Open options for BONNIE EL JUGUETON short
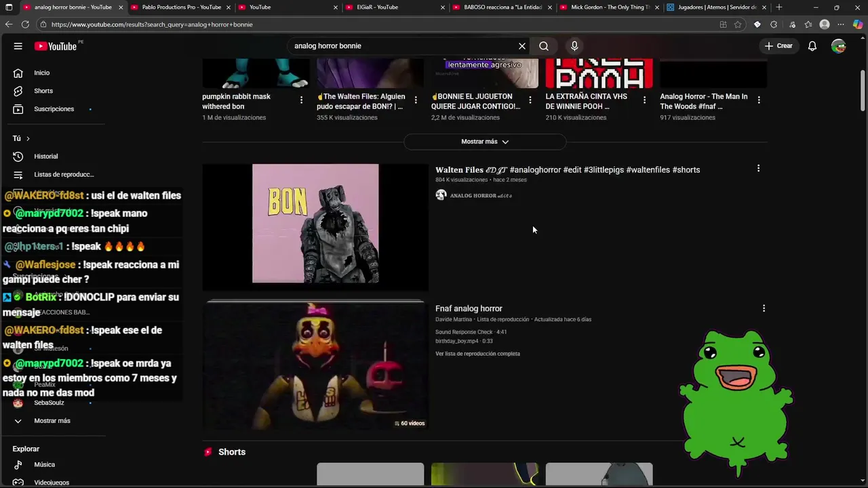 [530, 100]
